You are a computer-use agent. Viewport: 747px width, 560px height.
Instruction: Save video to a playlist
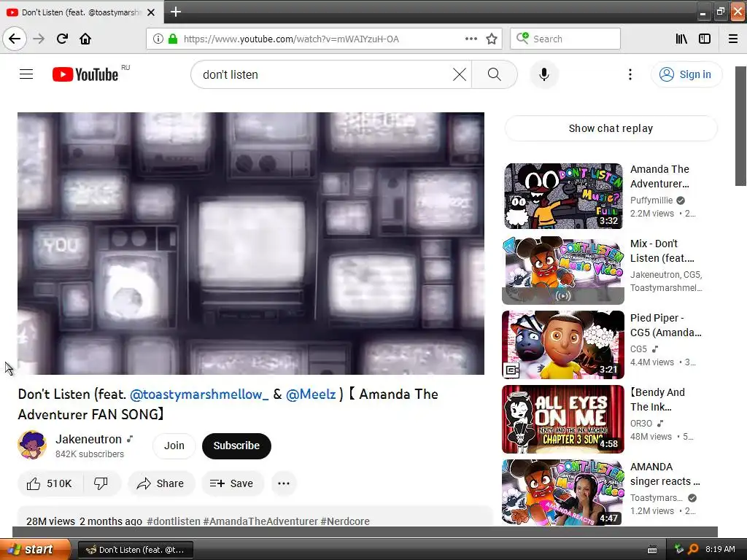pyautogui.click(x=232, y=483)
